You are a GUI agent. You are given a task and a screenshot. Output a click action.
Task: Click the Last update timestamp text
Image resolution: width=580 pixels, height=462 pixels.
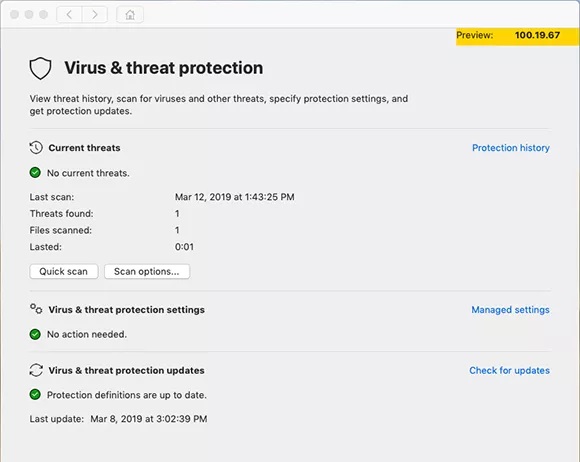[x=149, y=419]
